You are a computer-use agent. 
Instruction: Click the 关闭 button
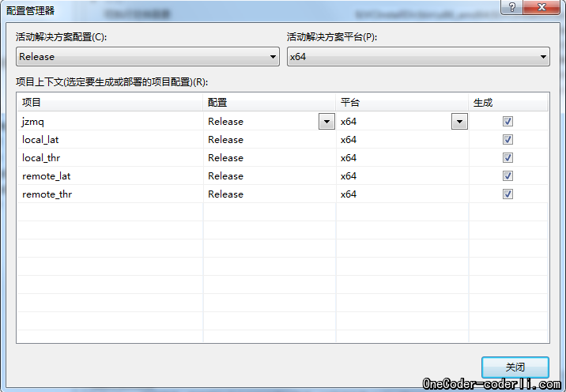[x=515, y=367]
